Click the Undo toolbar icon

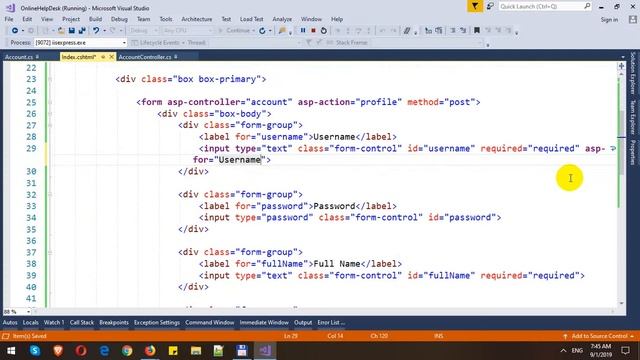pyautogui.click(x=96, y=31)
